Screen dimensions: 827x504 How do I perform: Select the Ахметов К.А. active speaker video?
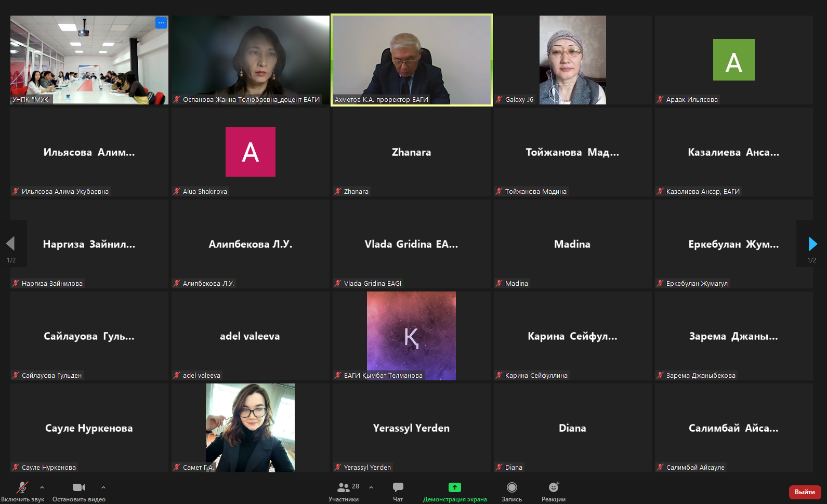412,60
